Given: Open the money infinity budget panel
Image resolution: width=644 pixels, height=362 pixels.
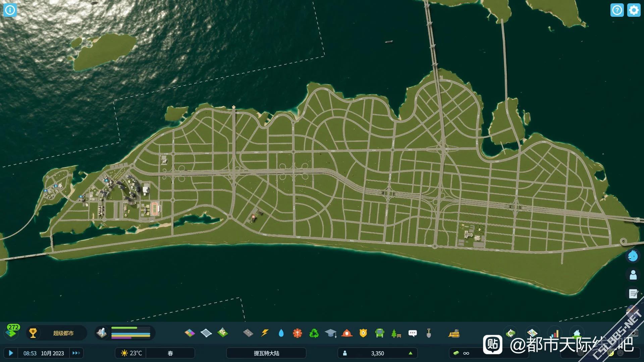Looking at the screenshot, I should pos(466,353).
